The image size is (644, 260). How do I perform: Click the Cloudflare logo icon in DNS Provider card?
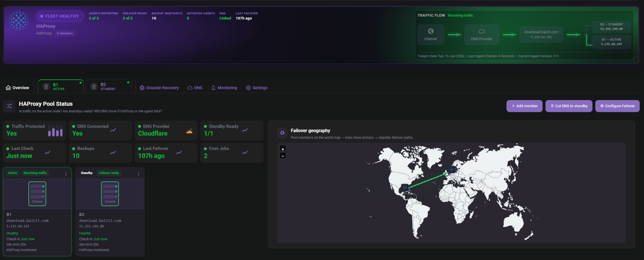point(189,131)
